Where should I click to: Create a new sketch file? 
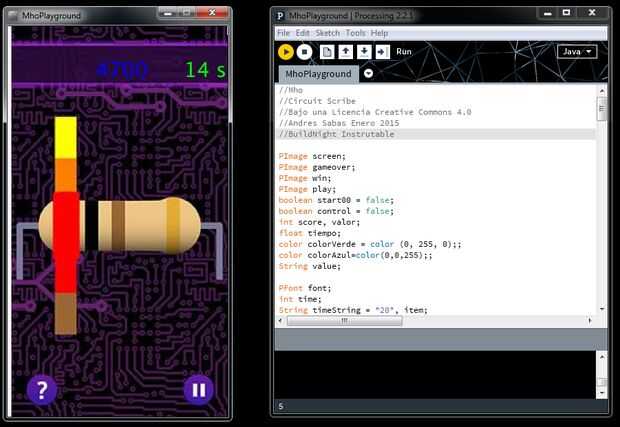[x=327, y=52]
